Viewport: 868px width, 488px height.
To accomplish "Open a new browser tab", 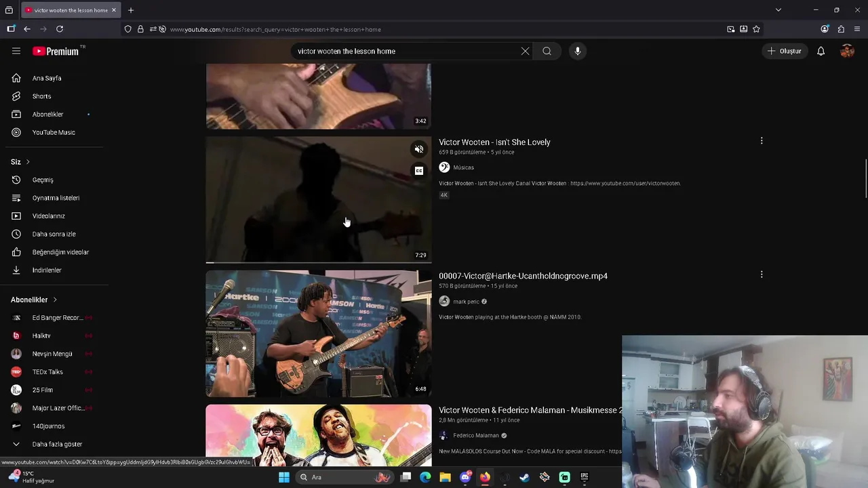I will tap(131, 10).
